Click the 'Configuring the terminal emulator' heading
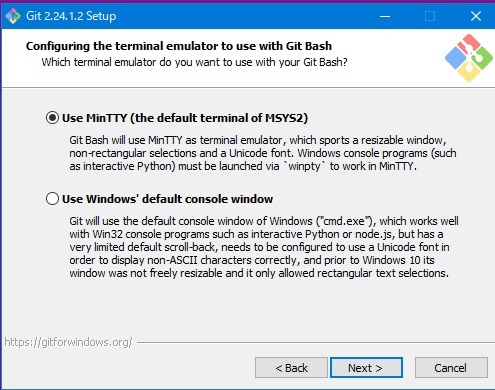The image size is (495, 390). [x=179, y=46]
